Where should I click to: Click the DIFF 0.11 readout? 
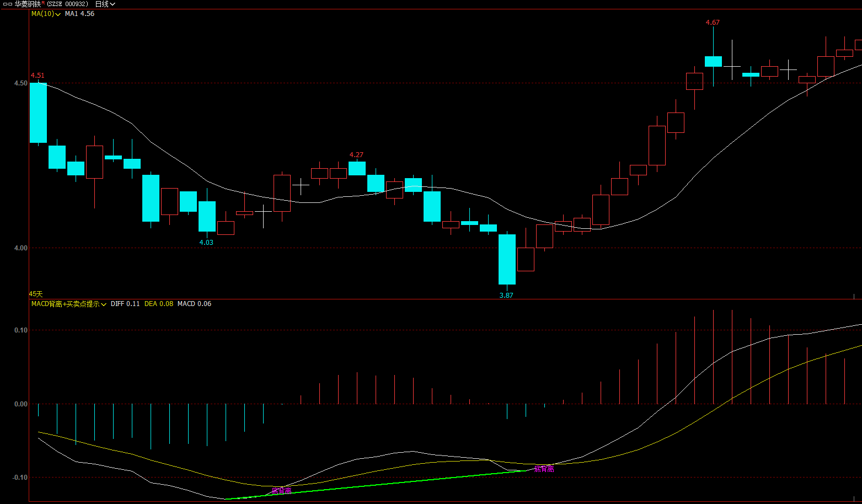click(x=125, y=304)
